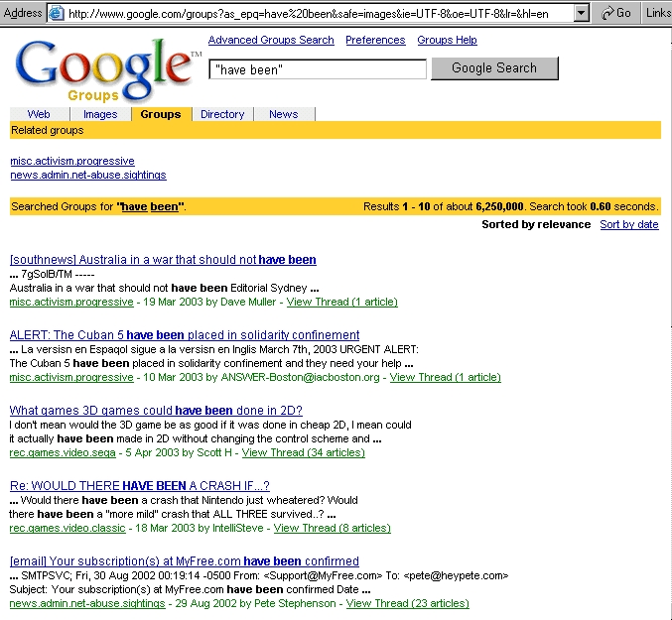View Thread with 34 articles
Screen dimensions: 672x620
pos(303,452)
